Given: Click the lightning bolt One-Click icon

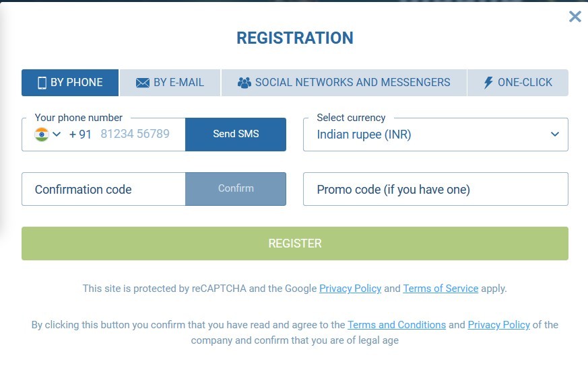Looking at the screenshot, I should [488, 83].
